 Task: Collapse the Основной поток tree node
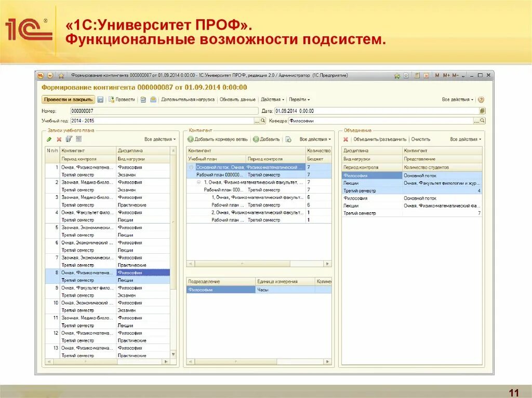(191, 168)
